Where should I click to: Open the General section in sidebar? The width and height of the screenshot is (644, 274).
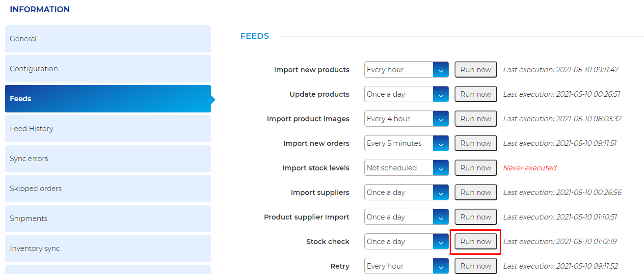click(108, 39)
